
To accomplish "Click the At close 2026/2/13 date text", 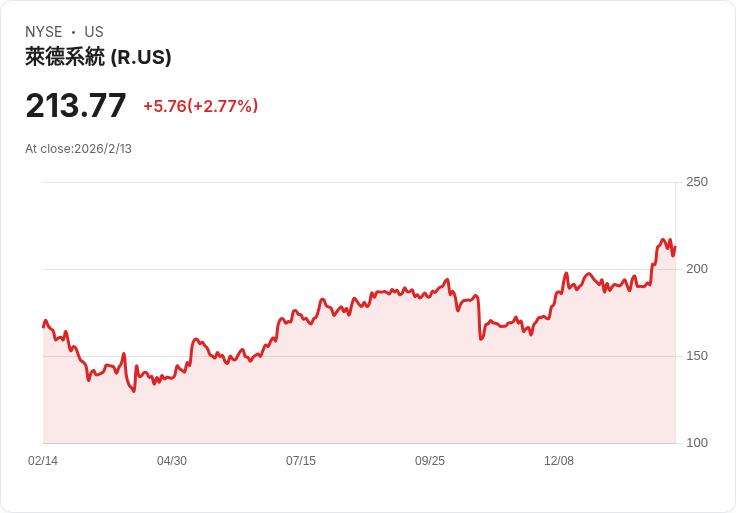I will 78,149.
